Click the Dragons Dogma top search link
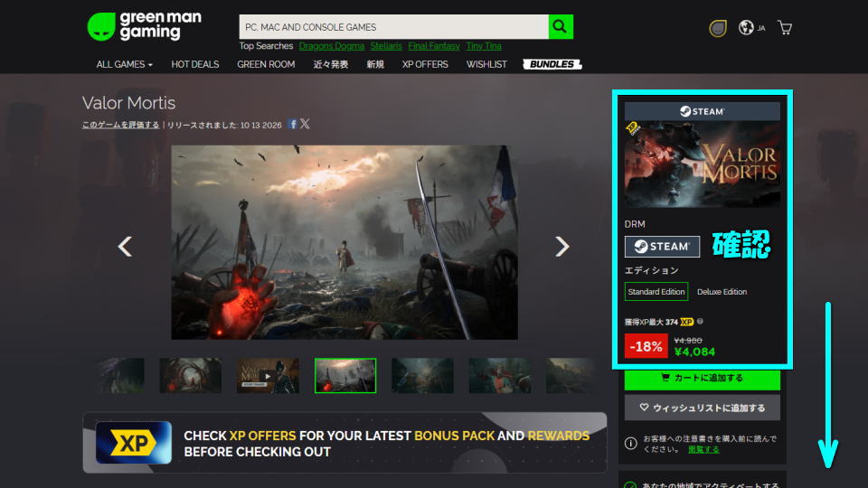Viewport: 868px width, 488px height. (332, 46)
